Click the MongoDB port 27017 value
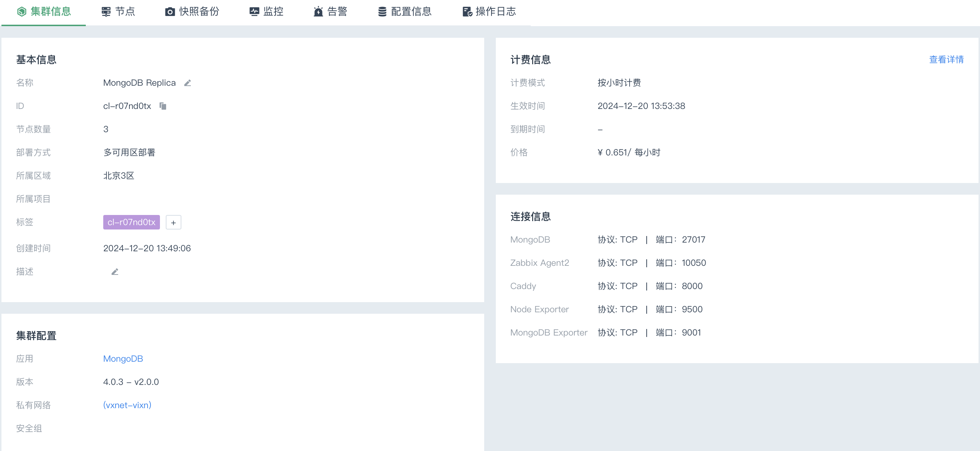 tap(693, 240)
